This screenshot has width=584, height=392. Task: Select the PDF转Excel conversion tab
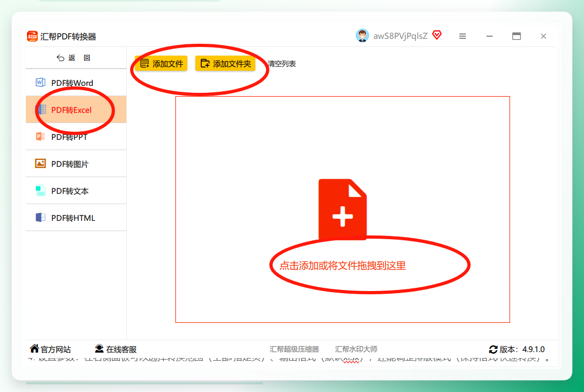click(76, 110)
